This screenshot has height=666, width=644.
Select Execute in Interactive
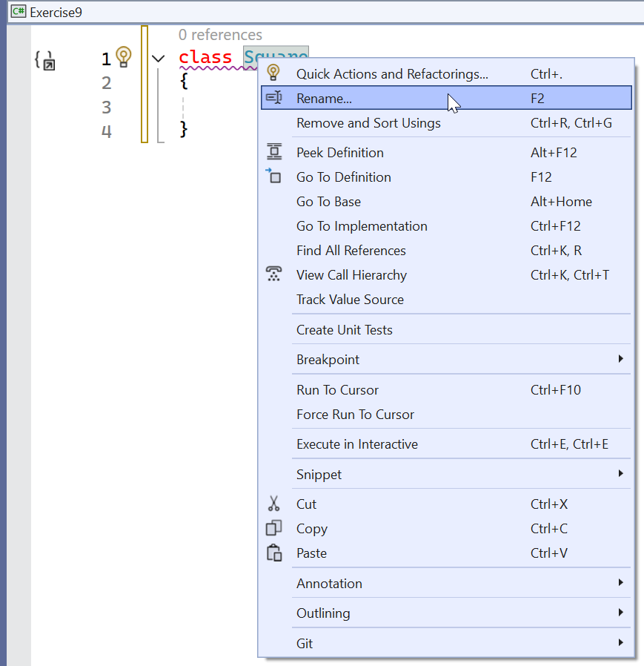tap(446, 444)
